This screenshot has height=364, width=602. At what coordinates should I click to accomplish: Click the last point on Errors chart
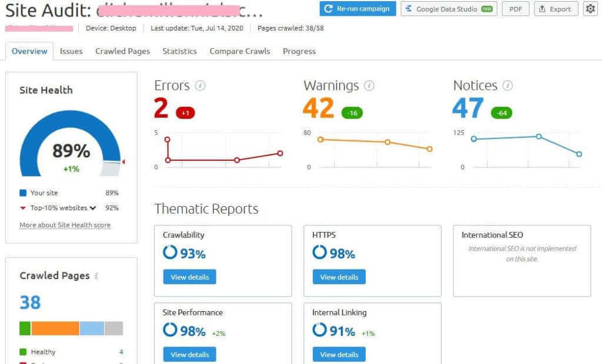click(280, 153)
